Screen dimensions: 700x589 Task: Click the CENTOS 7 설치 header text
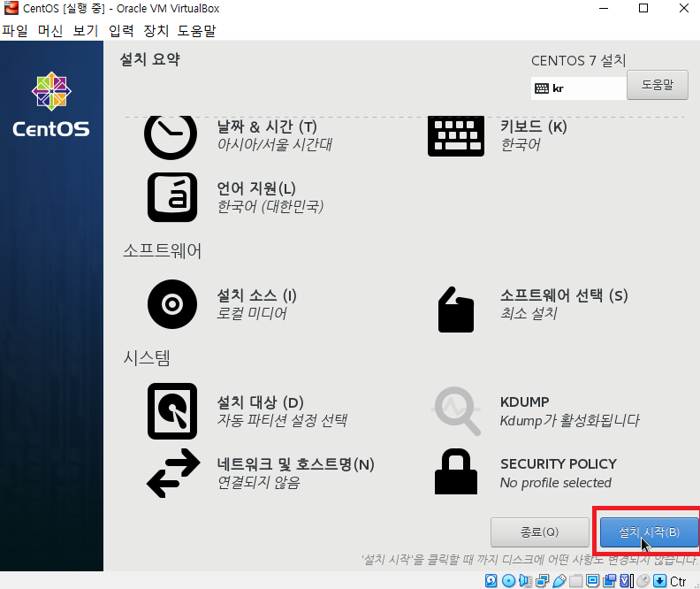(x=579, y=61)
